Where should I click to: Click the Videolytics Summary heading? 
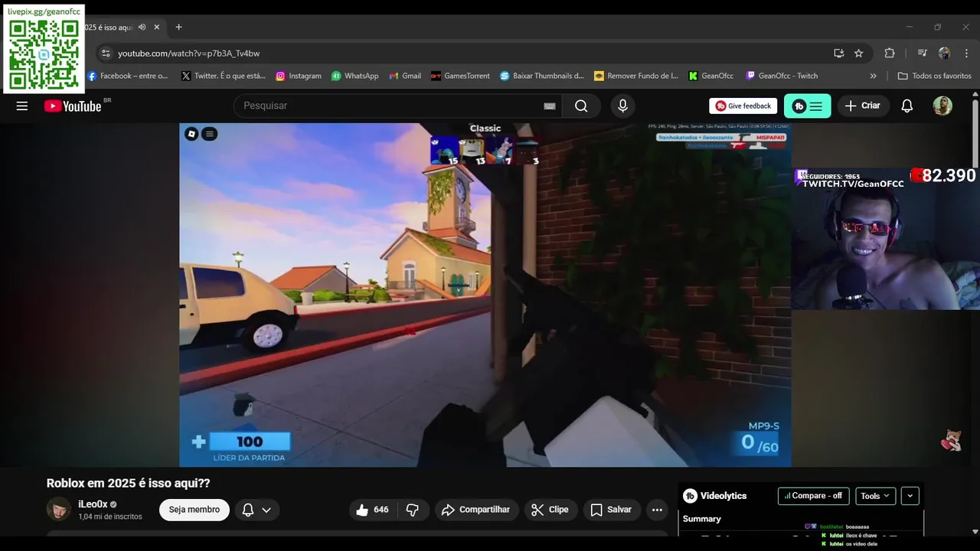(x=702, y=519)
